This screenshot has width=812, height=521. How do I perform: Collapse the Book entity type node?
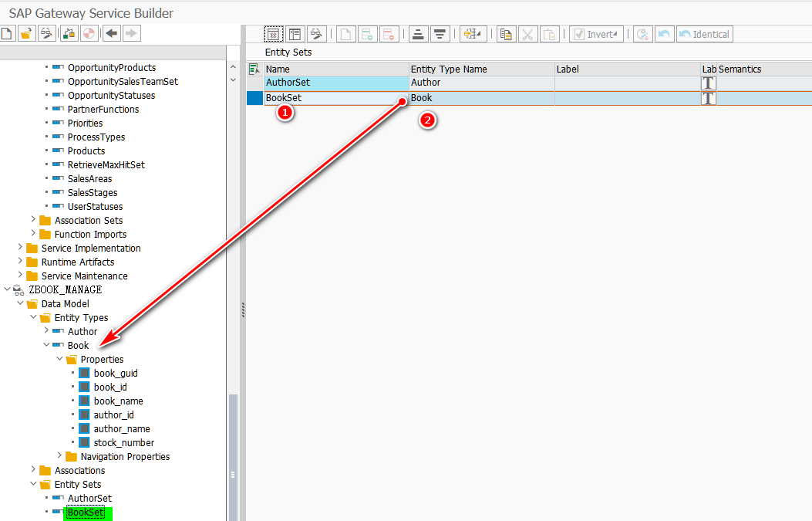pos(46,345)
